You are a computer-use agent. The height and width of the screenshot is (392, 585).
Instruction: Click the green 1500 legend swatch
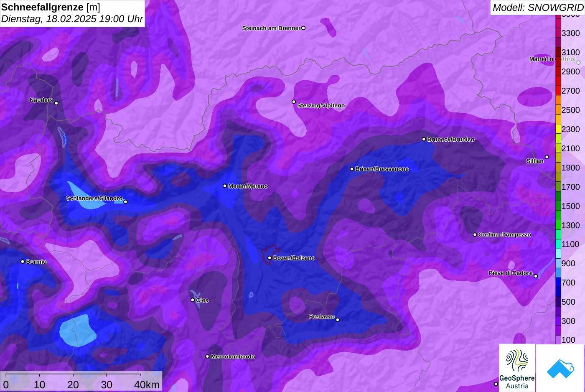[558, 206]
